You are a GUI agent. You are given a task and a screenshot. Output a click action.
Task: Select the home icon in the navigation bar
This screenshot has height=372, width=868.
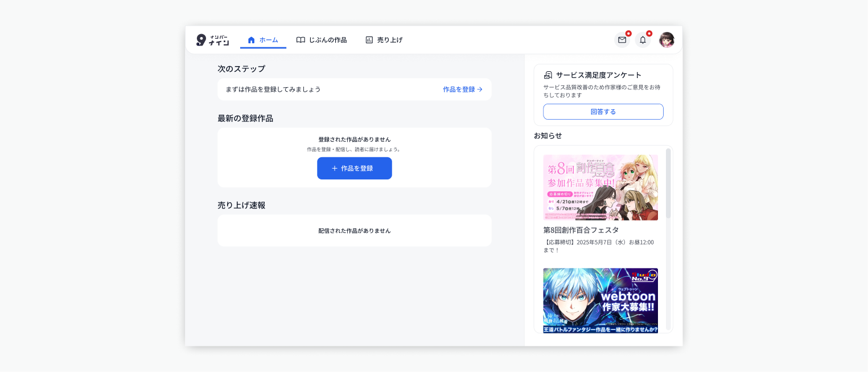pos(251,40)
